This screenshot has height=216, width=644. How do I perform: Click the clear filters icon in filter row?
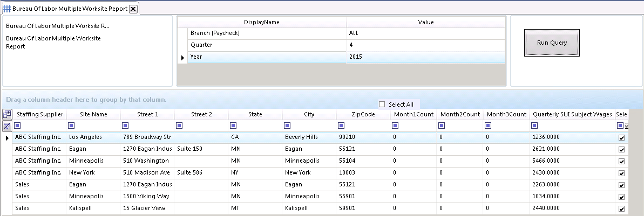(x=7, y=126)
